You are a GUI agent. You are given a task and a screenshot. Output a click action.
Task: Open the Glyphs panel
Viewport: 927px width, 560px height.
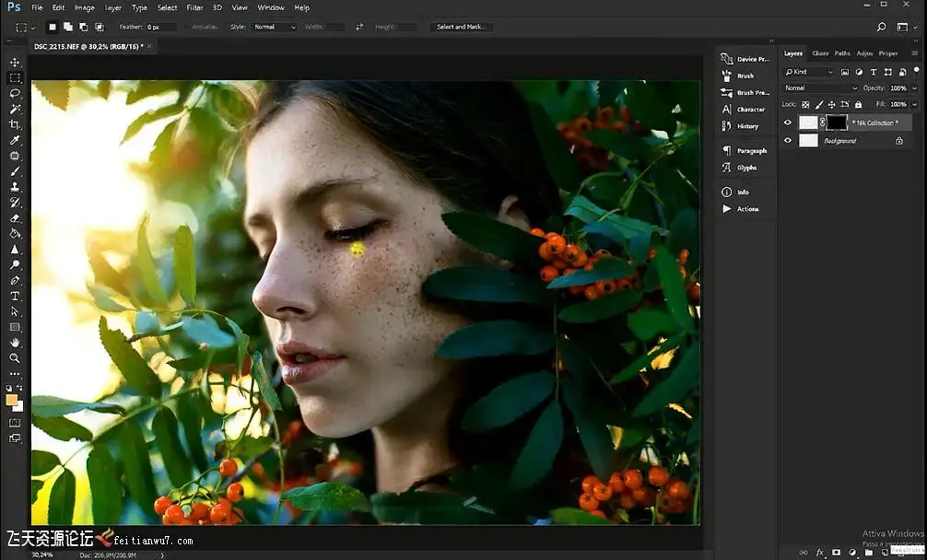click(x=745, y=168)
